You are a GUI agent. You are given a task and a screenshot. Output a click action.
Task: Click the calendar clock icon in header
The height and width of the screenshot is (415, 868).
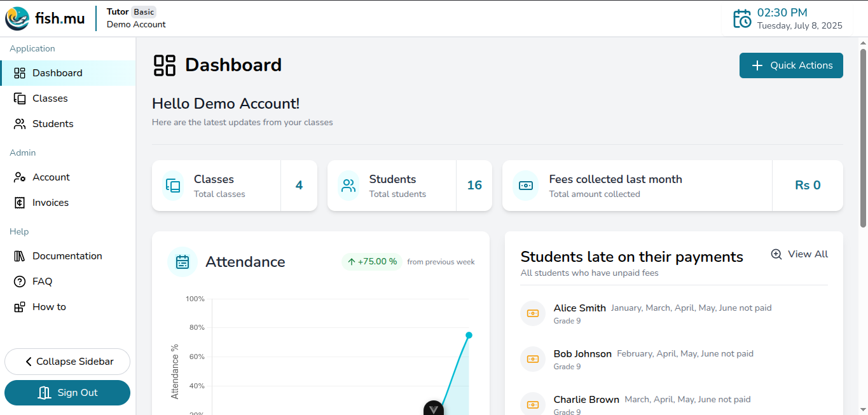coord(742,18)
